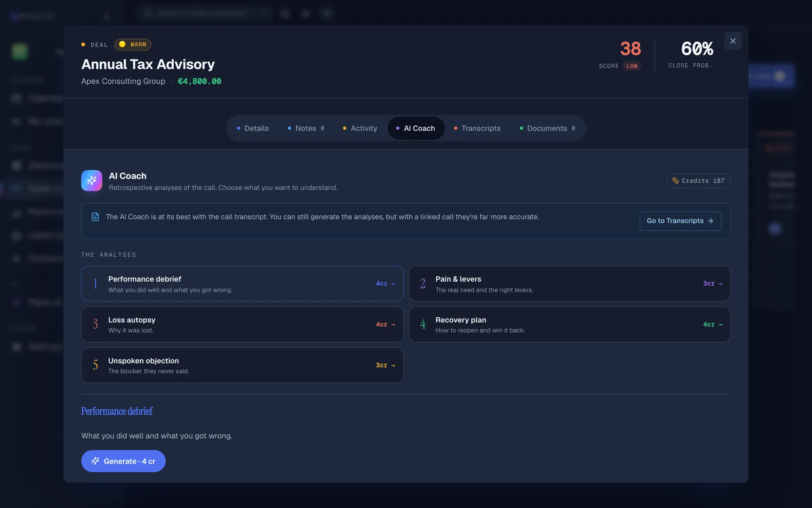The height and width of the screenshot is (508, 812).
Task: Select the AI Coach tab
Action: point(416,128)
